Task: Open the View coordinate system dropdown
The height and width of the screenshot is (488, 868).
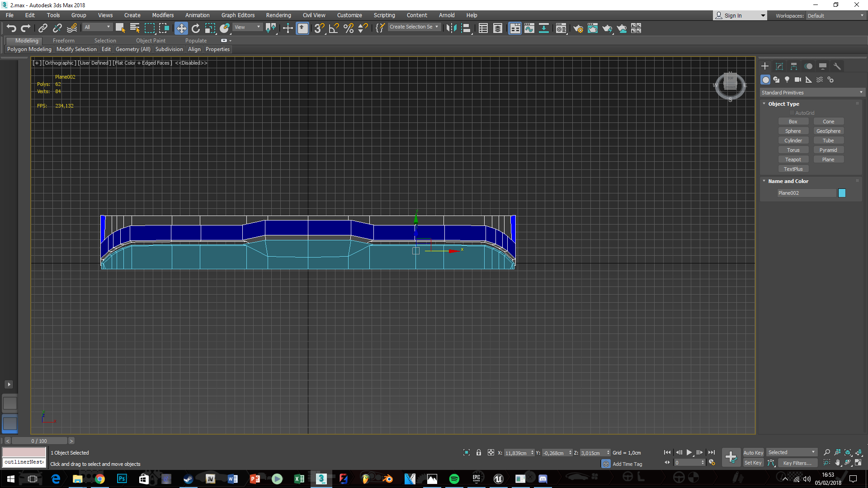Action: pos(247,27)
